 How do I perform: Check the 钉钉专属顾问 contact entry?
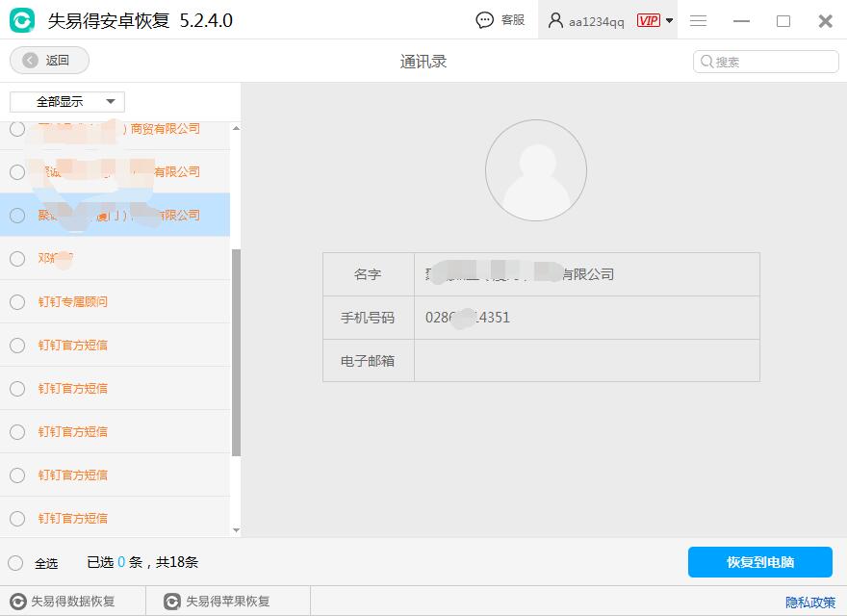pos(16,301)
